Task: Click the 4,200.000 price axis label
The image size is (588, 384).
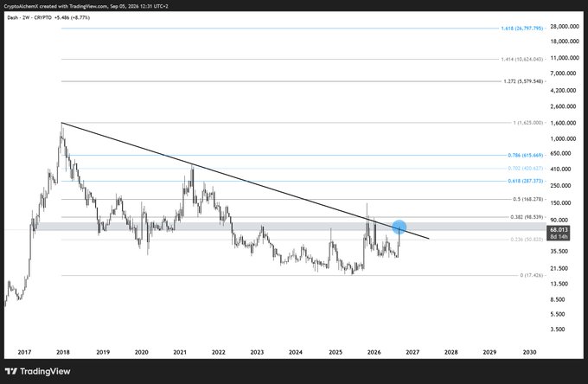Action: point(563,90)
